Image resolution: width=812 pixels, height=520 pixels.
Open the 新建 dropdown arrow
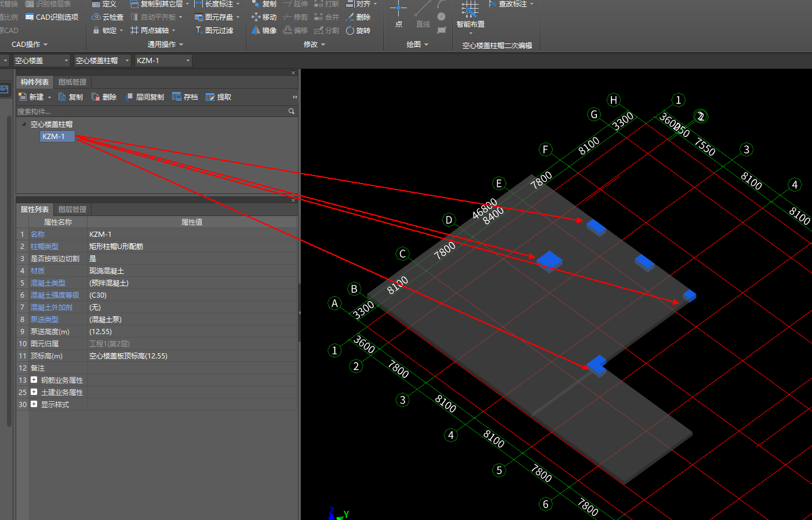click(50, 97)
